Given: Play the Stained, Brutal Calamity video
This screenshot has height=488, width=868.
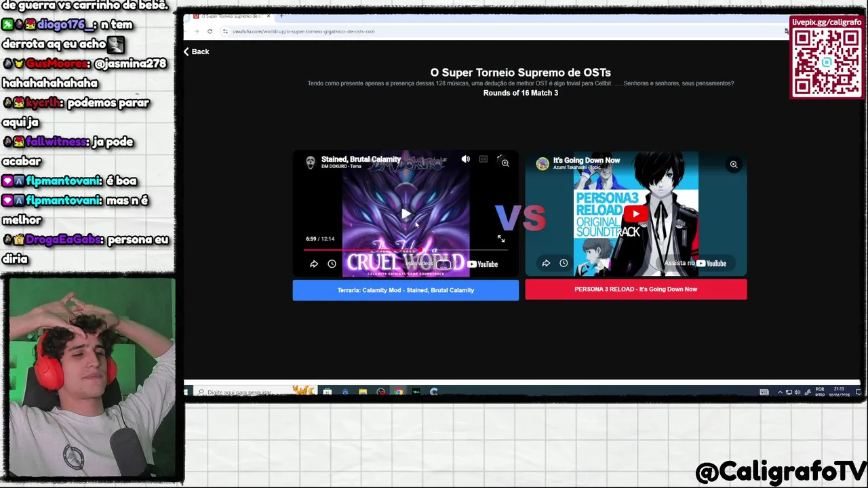Looking at the screenshot, I should tap(406, 214).
